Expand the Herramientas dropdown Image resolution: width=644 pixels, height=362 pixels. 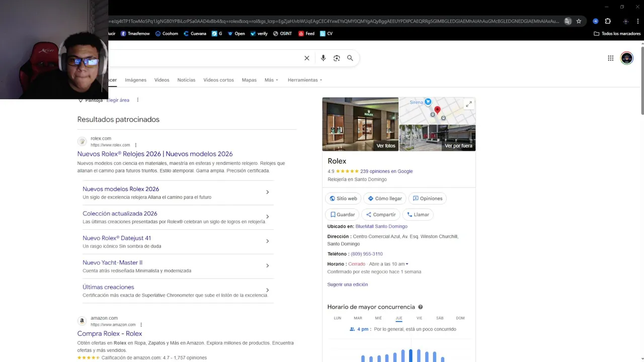[305, 80]
